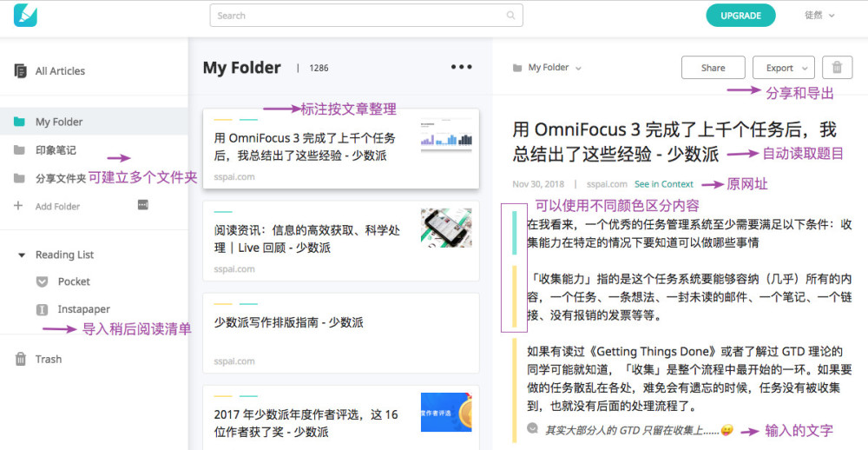Click the highlighted paragraph starting 在我看来

pos(689,234)
